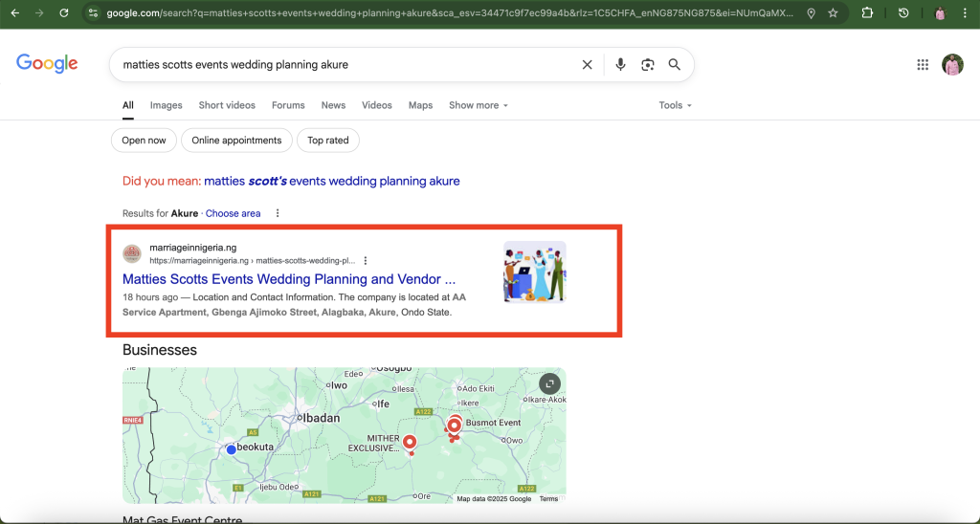Clear the search box with the X
The height and width of the screenshot is (524, 980).
(587, 64)
